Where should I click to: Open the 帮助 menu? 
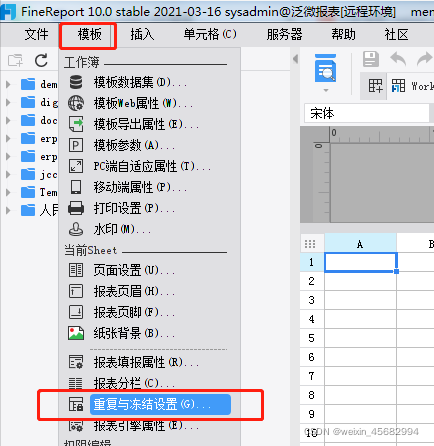point(343,34)
